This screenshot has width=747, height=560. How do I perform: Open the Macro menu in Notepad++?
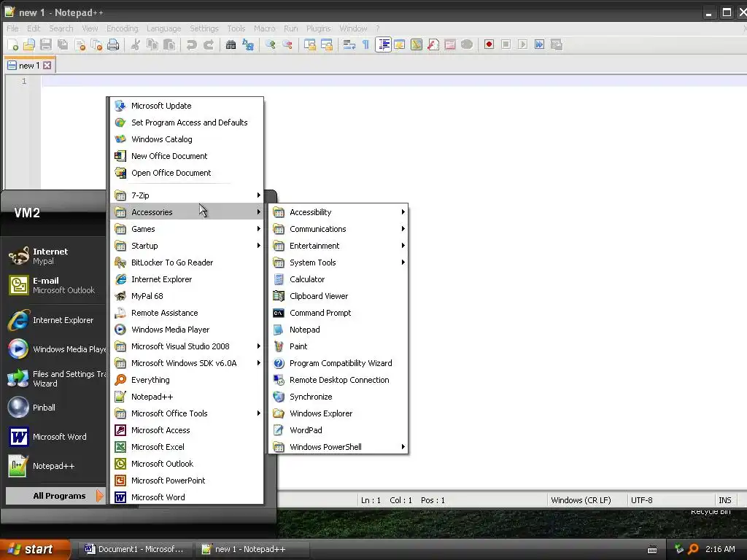coord(264,28)
